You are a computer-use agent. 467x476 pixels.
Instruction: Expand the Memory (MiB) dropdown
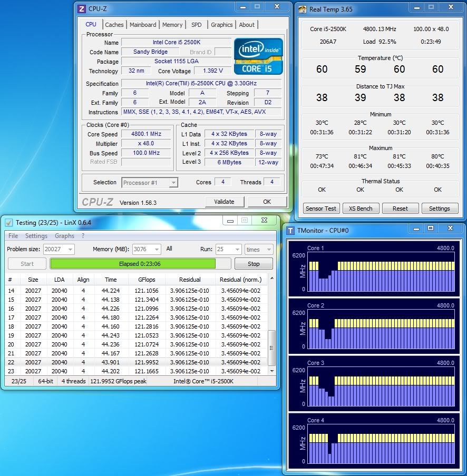click(x=157, y=250)
